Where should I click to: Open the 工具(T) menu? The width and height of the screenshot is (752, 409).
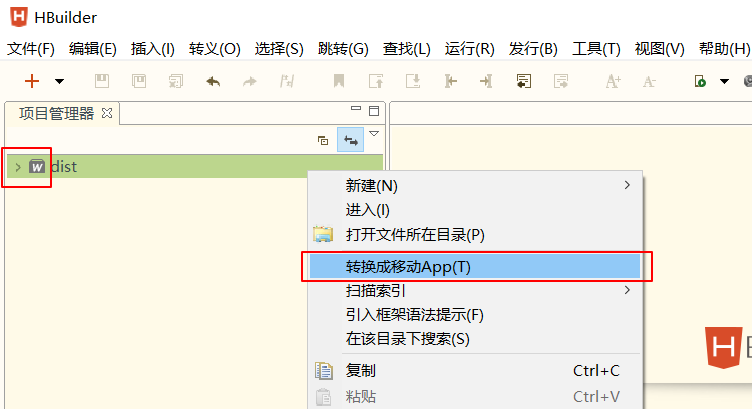point(596,49)
